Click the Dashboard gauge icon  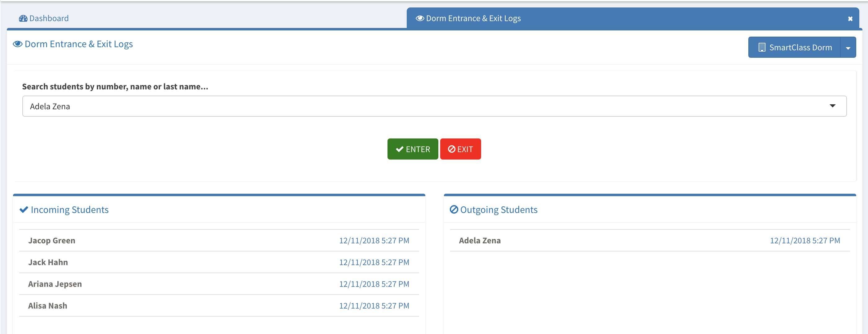[x=23, y=19]
